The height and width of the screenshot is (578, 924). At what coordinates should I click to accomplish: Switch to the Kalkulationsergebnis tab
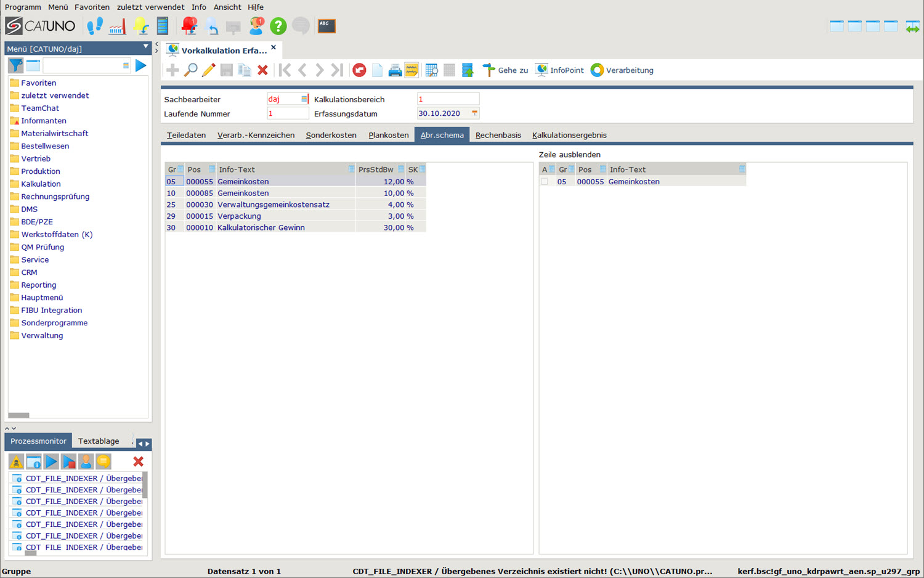coord(569,136)
